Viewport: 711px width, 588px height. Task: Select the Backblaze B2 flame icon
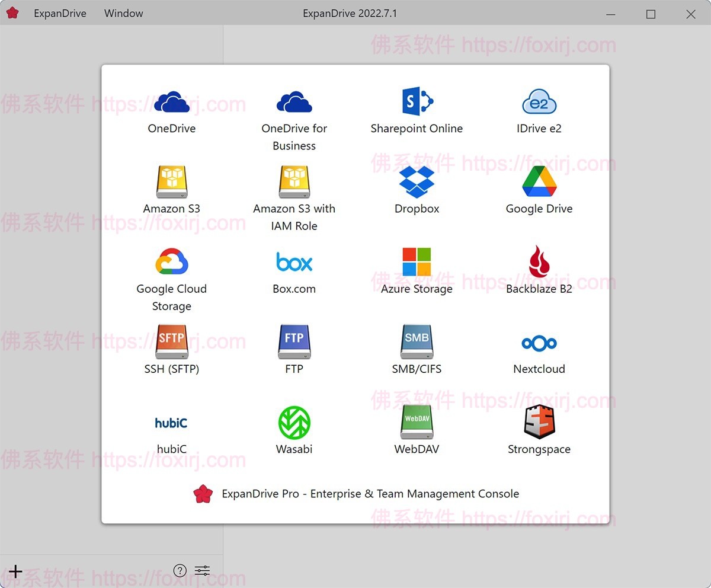point(539,261)
